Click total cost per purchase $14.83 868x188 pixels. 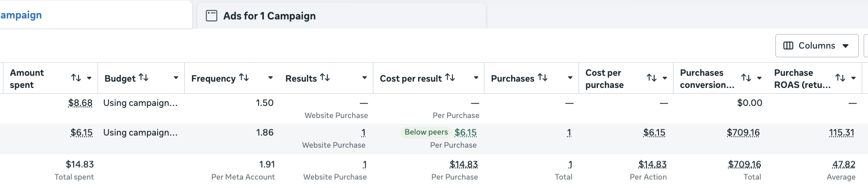tap(653, 165)
